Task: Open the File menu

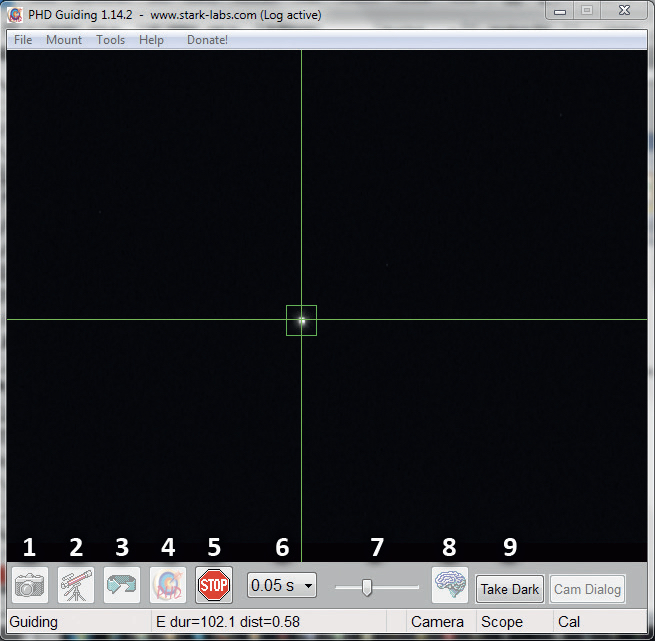Action: (x=23, y=40)
